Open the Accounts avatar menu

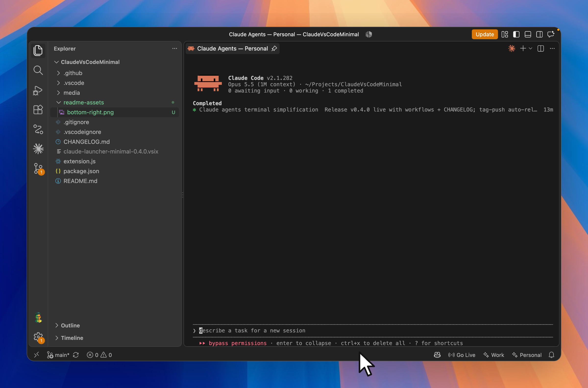click(38, 317)
